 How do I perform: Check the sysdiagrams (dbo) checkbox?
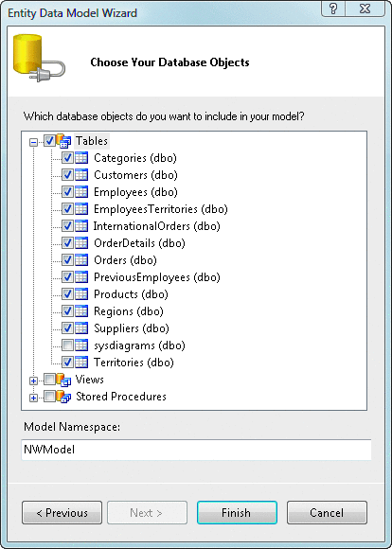pos(67,345)
